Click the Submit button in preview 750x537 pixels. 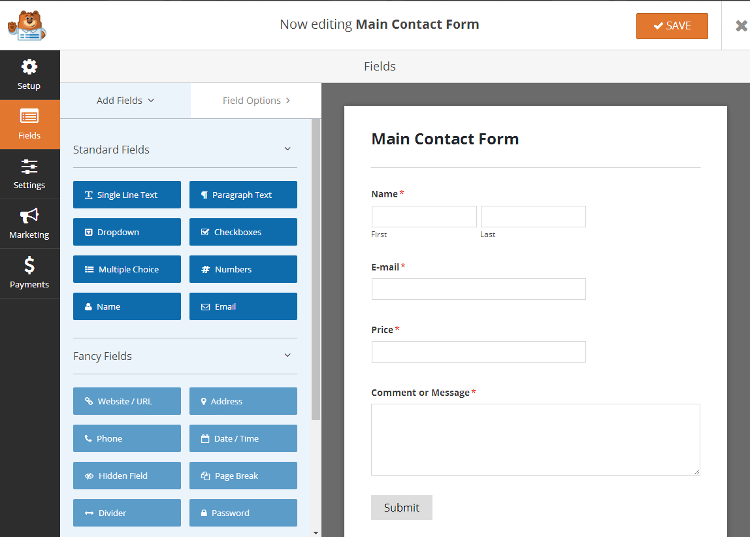(x=401, y=507)
